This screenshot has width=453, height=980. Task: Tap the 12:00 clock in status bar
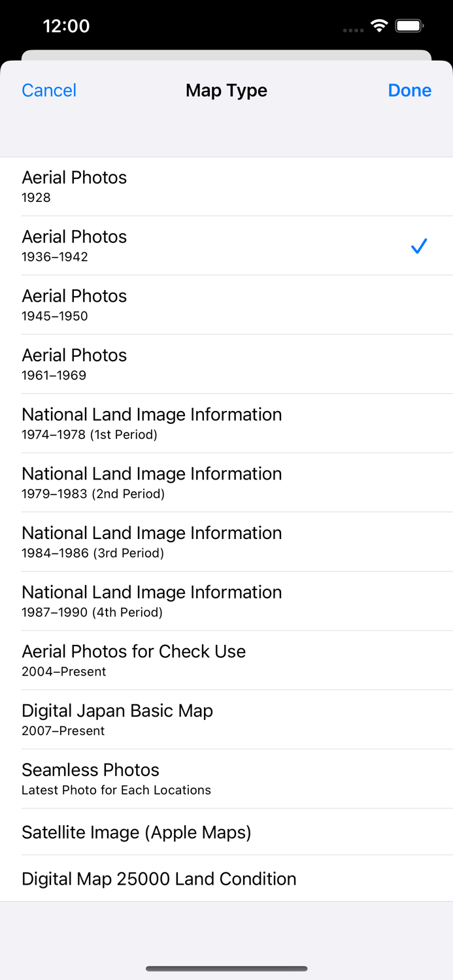pyautogui.click(x=66, y=26)
